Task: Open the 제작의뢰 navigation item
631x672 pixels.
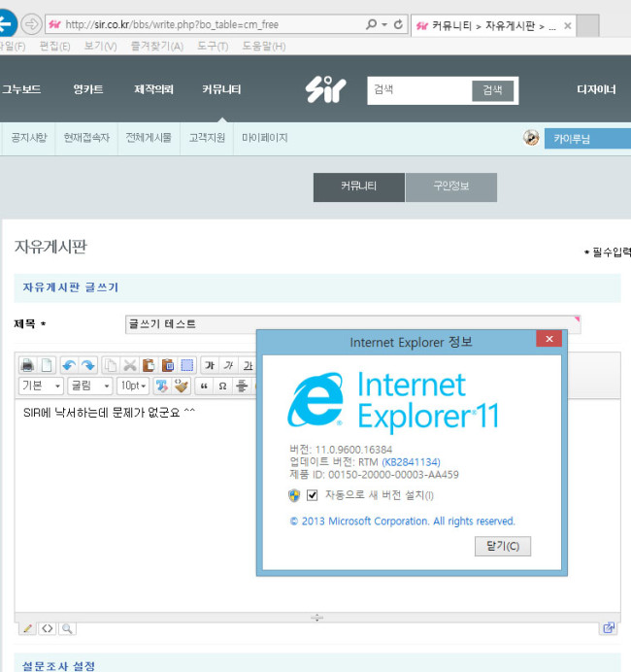Action: 153,89
